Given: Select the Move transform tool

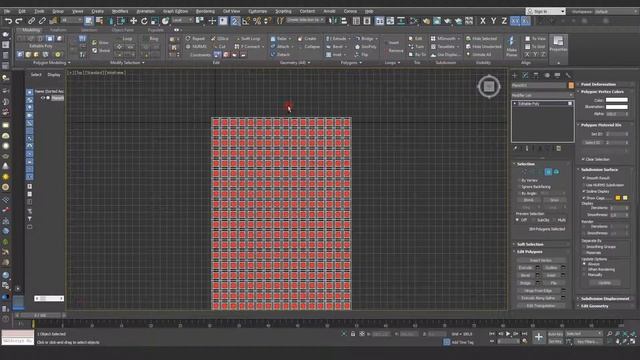Looking at the screenshot, I should click(133, 21).
